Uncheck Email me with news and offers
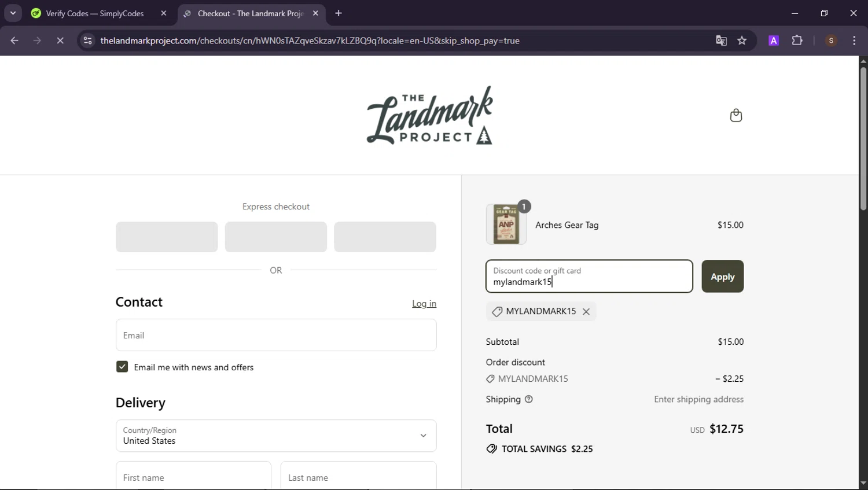Screen dimensions: 868x490 coord(122,367)
